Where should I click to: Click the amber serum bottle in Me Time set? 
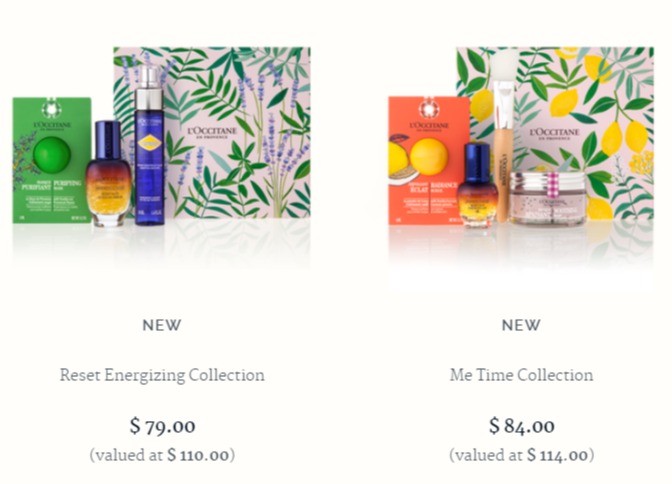[x=477, y=185]
